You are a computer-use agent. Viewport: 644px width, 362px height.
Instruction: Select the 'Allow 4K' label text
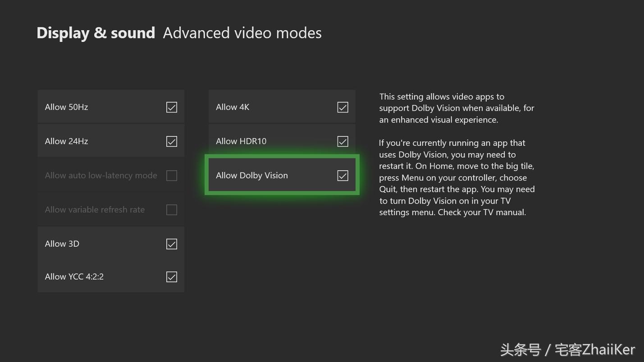(233, 107)
